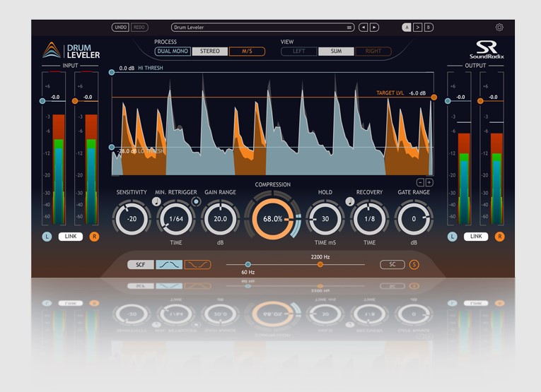541x392 pixels.
Task: Click the REDO button
Action: (139, 28)
